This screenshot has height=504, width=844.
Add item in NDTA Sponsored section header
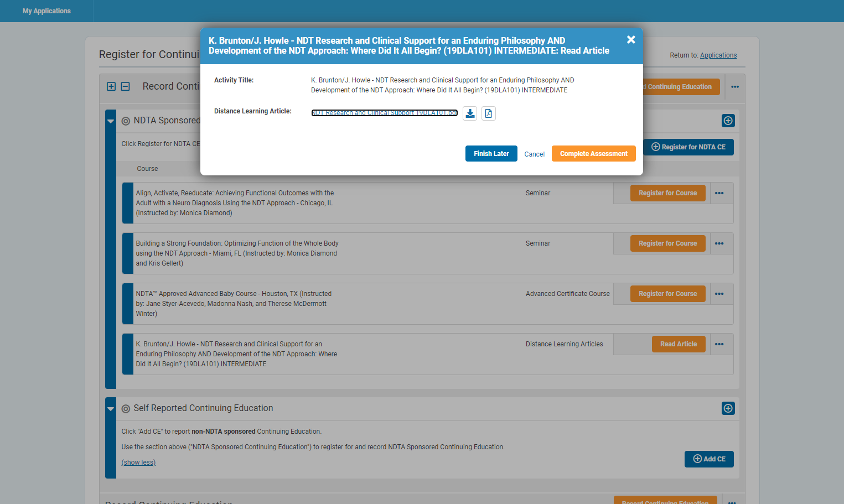(x=728, y=121)
